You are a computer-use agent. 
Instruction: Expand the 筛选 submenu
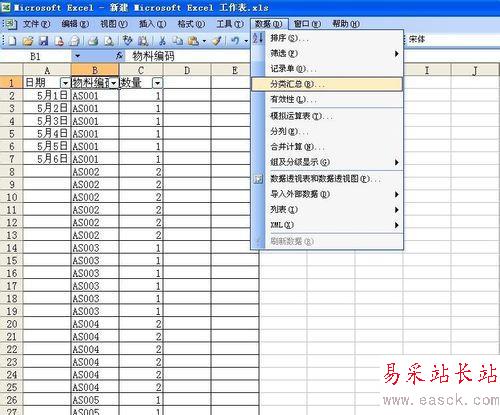pos(397,54)
